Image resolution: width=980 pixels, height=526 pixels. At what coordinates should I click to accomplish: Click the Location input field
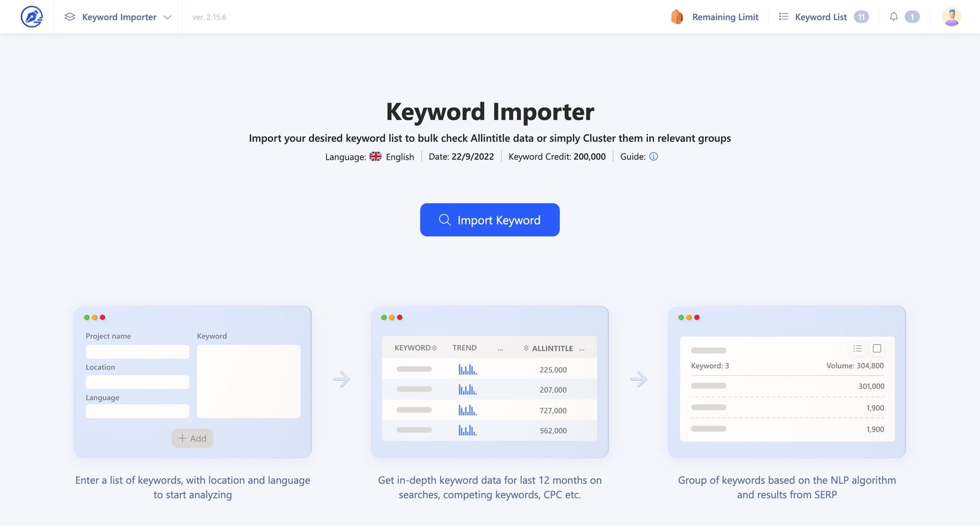click(137, 382)
